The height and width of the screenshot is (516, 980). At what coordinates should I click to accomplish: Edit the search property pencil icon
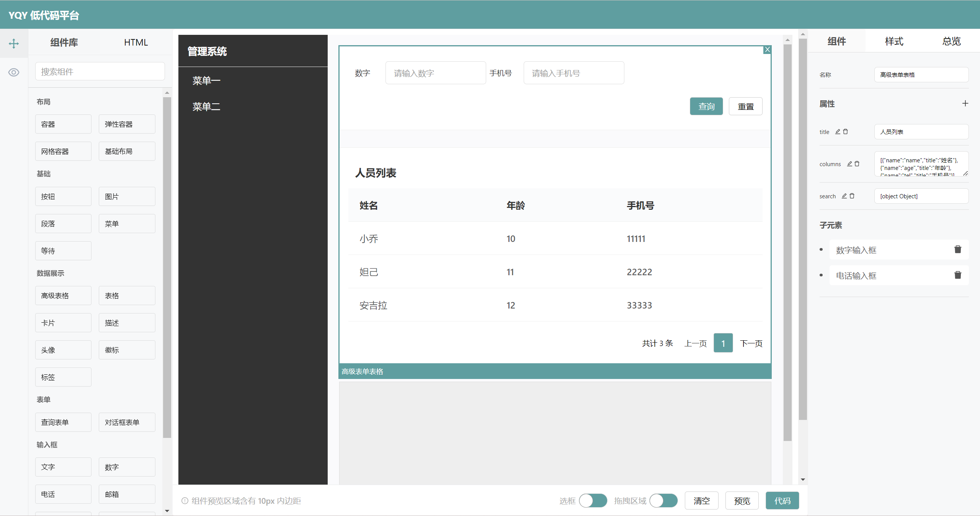click(844, 196)
